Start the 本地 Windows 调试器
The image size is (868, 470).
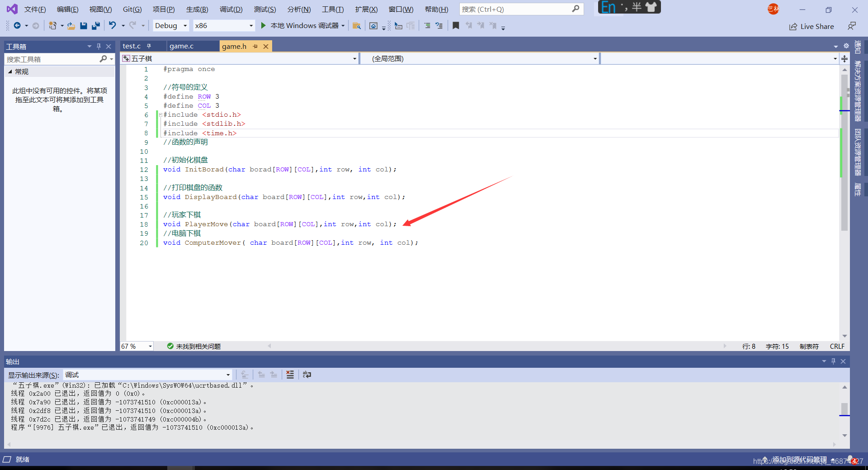click(x=304, y=26)
